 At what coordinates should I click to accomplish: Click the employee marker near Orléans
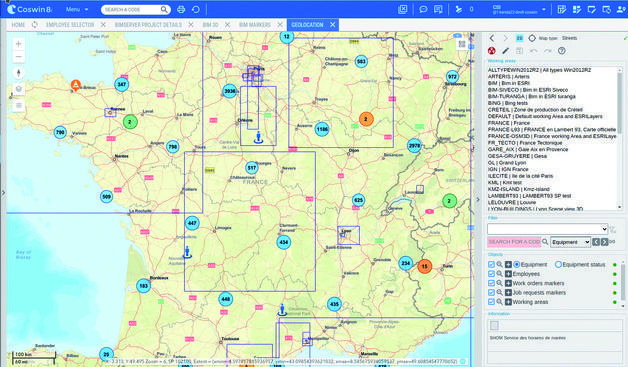coord(259,137)
